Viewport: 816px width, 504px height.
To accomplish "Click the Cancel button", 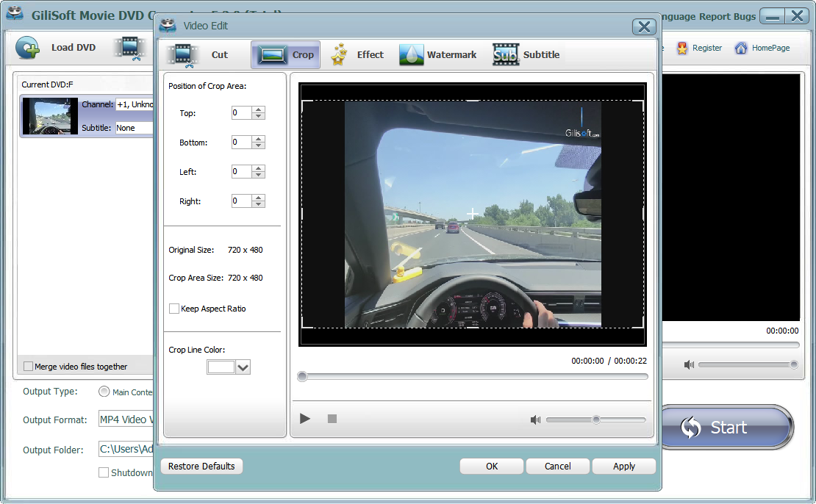I will coord(557,466).
